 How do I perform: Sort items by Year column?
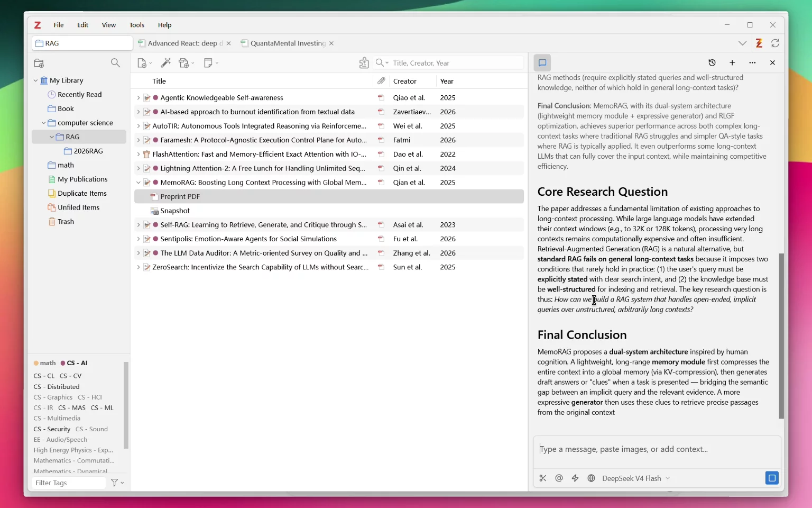(480, 81)
